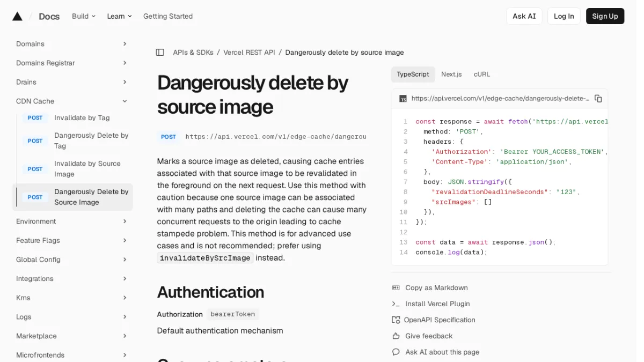Open the Build dropdown menu
The width and height of the screenshot is (644, 362).
tap(84, 16)
